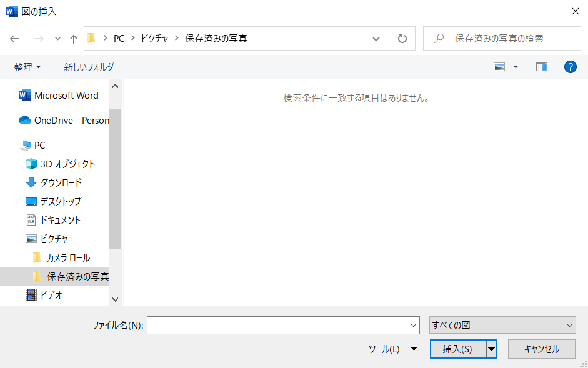This screenshot has width=588, height=368.
Task: Click the キャンセル button
Action: coord(541,349)
